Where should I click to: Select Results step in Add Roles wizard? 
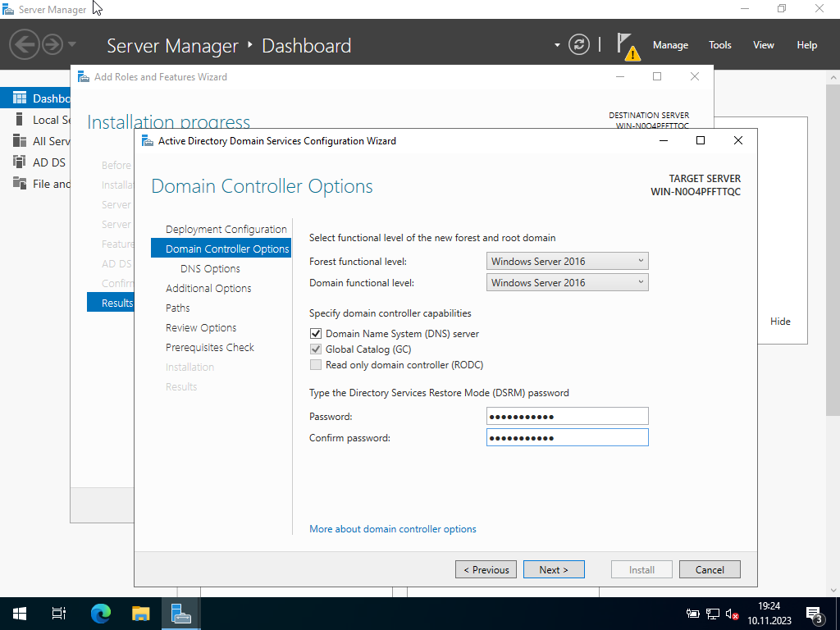click(x=111, y=303)
